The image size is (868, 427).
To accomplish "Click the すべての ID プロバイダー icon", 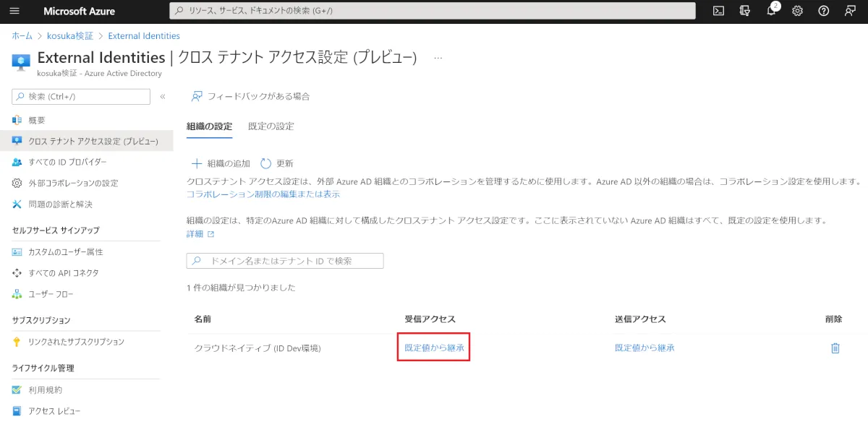I will pos(17,162).
